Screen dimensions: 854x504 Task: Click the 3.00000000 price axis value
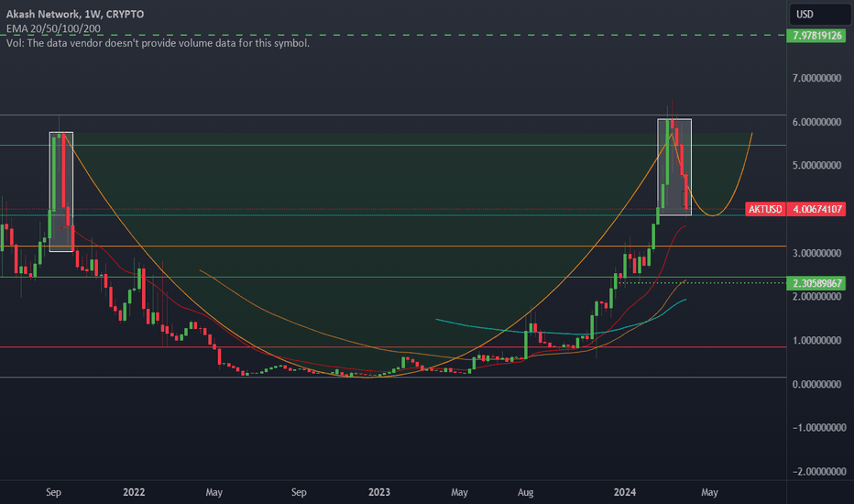tap(816, 253)
